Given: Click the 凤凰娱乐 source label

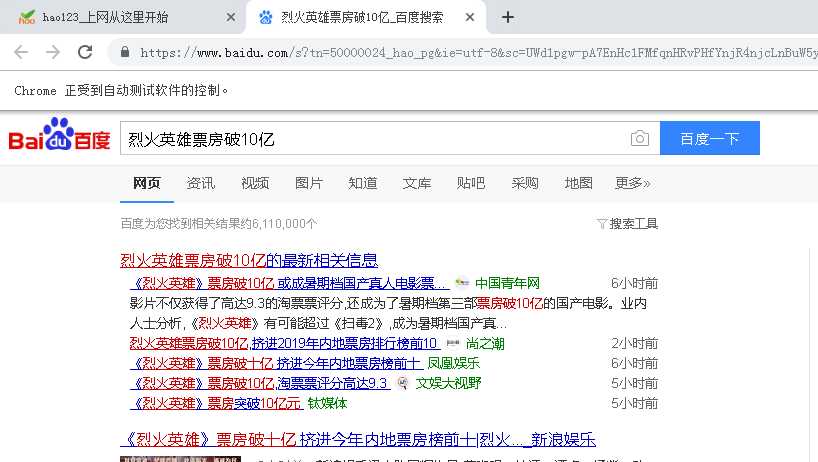Looking at the screenshot, I should (454, 363).
